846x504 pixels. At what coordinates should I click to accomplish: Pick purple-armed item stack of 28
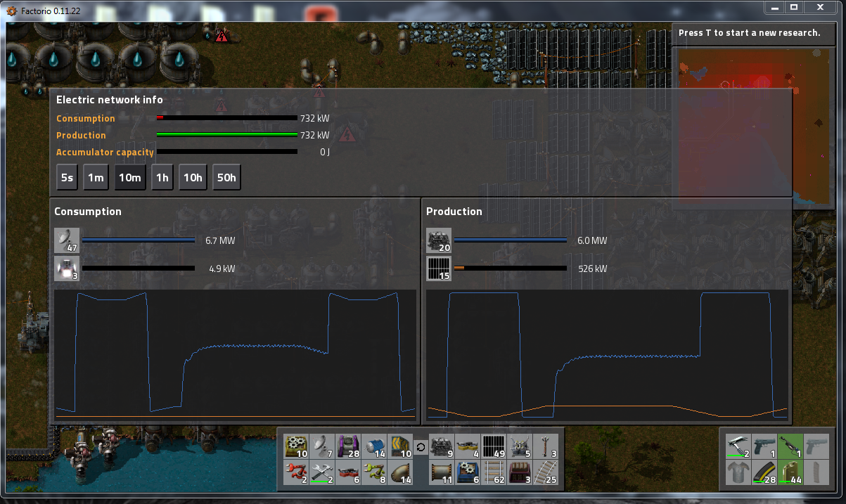pos(348,446)
